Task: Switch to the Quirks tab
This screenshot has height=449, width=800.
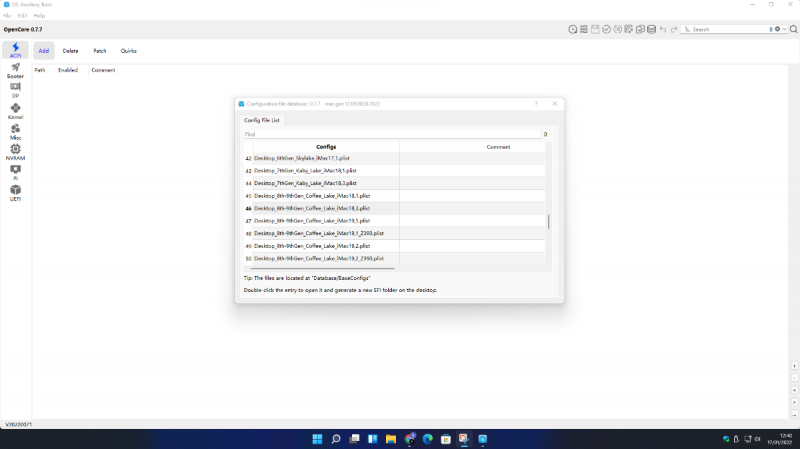Action: pos(129,51)
